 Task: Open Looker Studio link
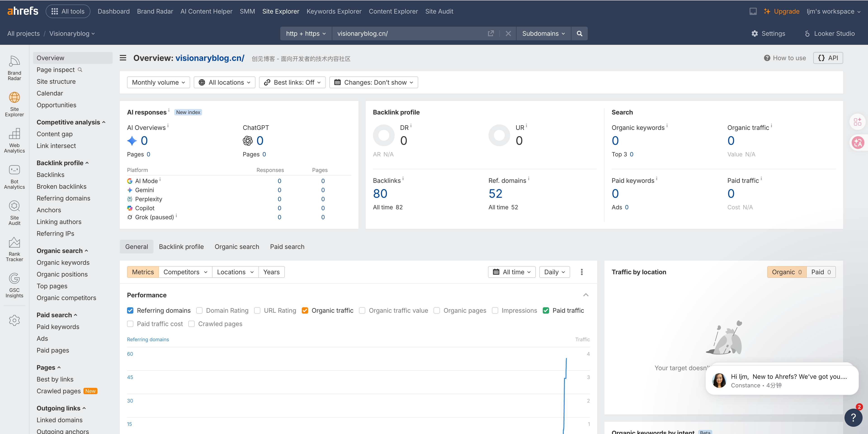pyautogui.click(x=829, y=33)
